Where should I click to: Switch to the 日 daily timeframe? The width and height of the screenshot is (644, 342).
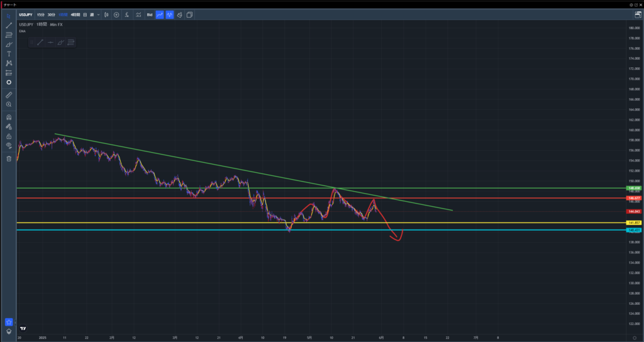[x=85, y=15]
